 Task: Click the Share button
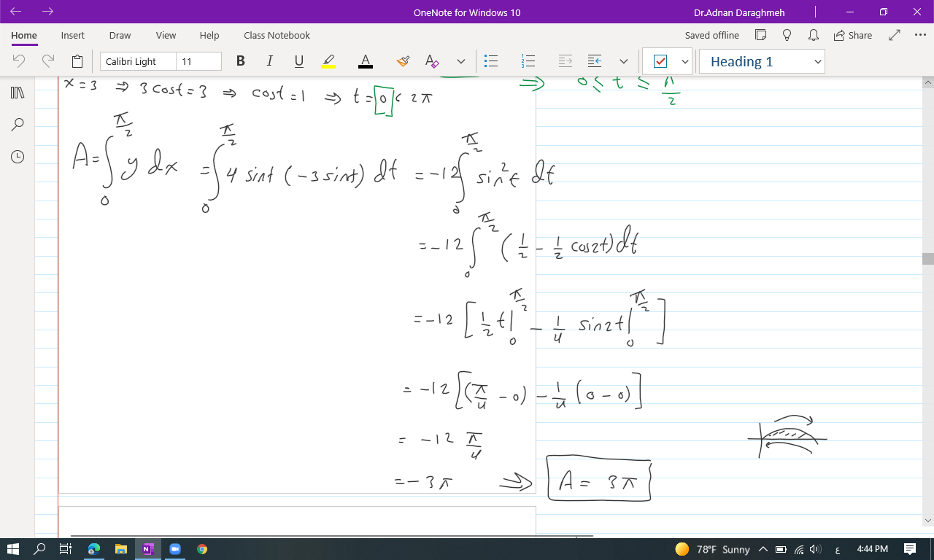(853, 35)
